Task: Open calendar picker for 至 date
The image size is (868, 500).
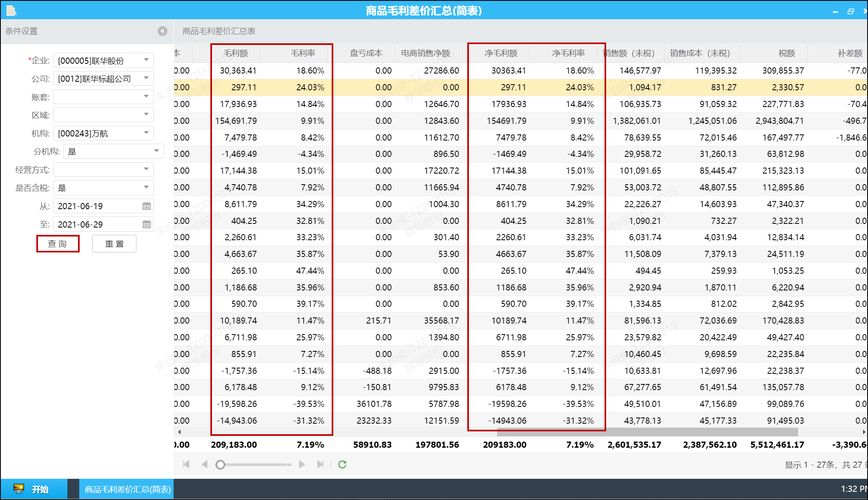Action: click(x=147, y=224)
